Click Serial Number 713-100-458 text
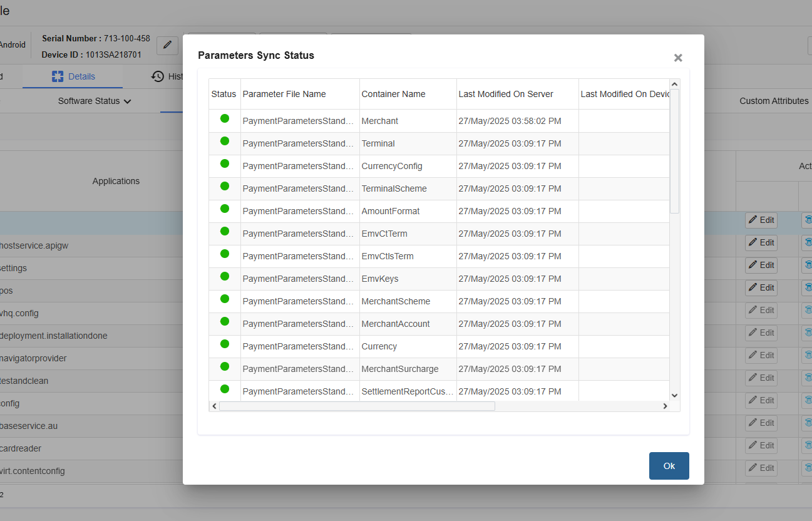The image size is (812, 521). click(96, 38)
